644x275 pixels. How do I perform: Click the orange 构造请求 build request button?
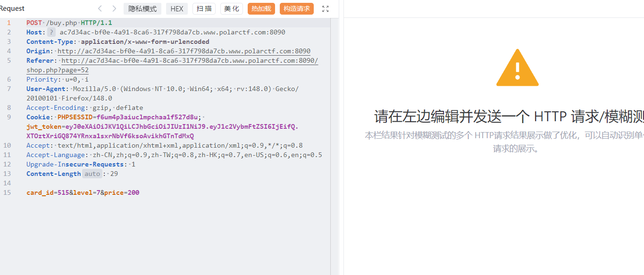(x=297, y=8)
